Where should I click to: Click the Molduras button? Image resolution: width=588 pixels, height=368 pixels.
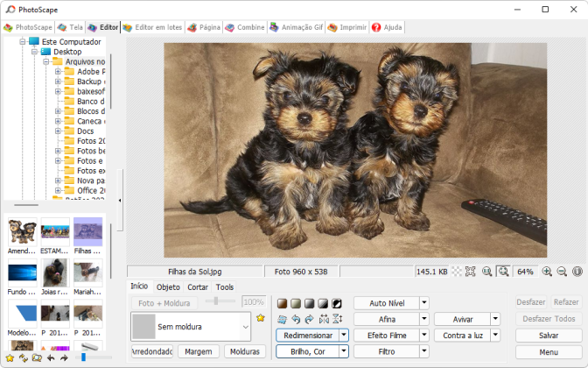245,351
